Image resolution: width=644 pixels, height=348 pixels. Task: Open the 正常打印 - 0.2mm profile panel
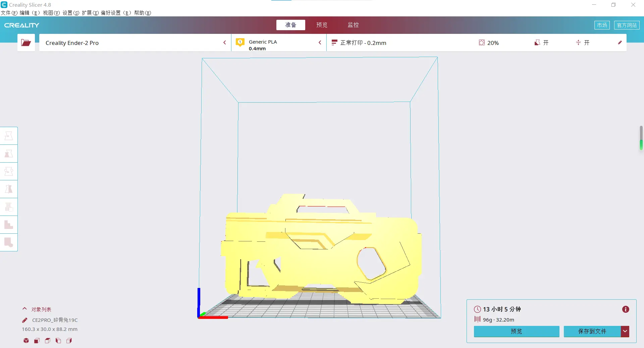(476, 43)
